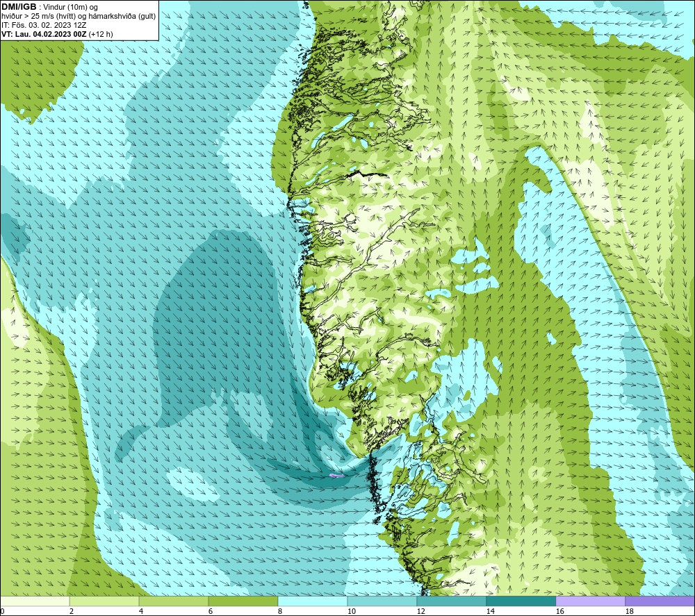The height and width of the screenshot is (616, 695).
Task: Click the 'DMI/IGB' title text
Action: click(x=19, y=7)
